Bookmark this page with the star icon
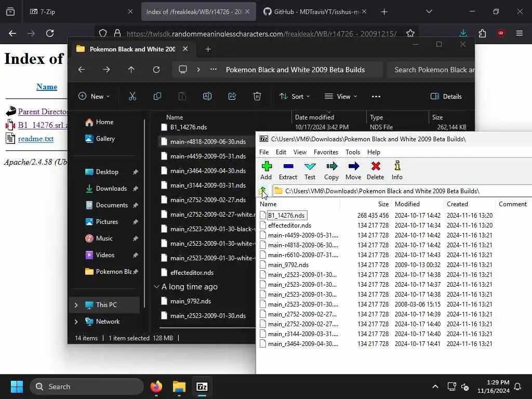532x399 pixels. (x=410, y=33)
